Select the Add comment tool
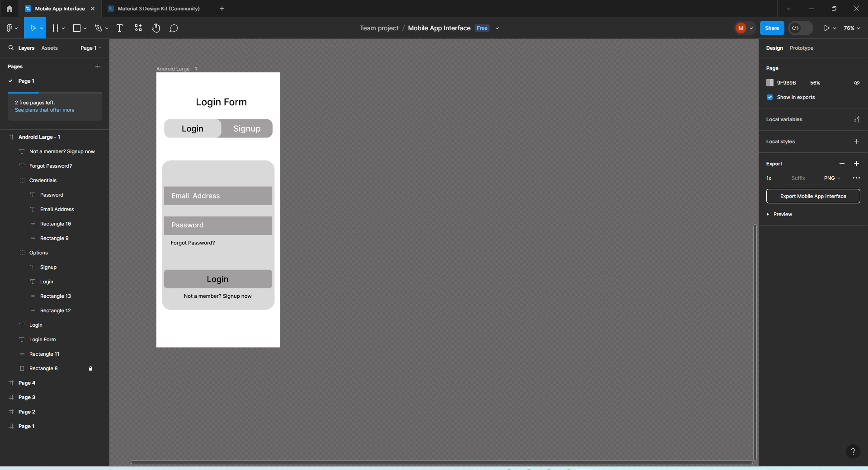Image resolution: width=868 pixels, height=470 pixels. pyautogui.click(x=174, y=28)
